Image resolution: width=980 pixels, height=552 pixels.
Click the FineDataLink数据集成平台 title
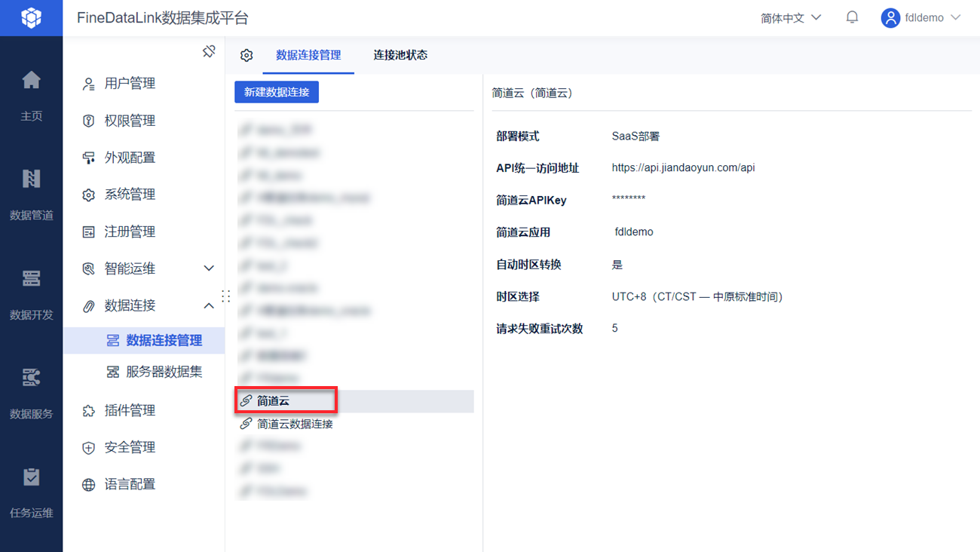click(x=163, y=18)
